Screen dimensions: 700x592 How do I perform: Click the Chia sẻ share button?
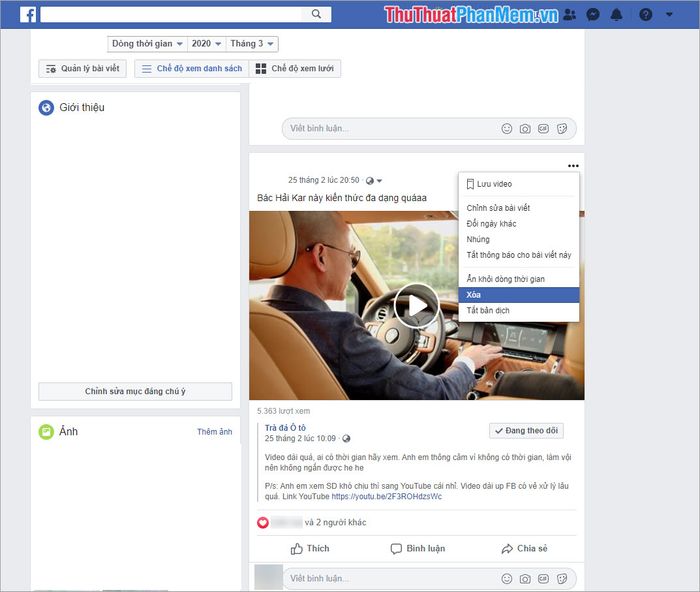click(525, 549)
